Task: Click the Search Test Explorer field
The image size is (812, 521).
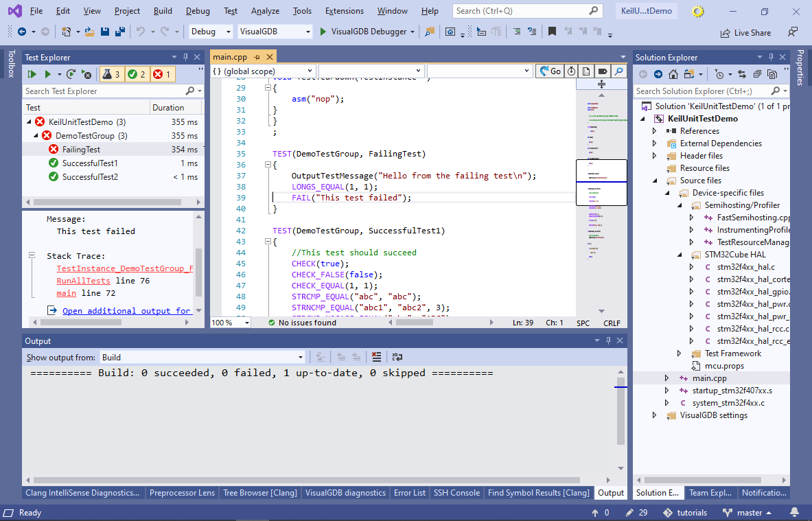Action: click(x=113, y=91)
